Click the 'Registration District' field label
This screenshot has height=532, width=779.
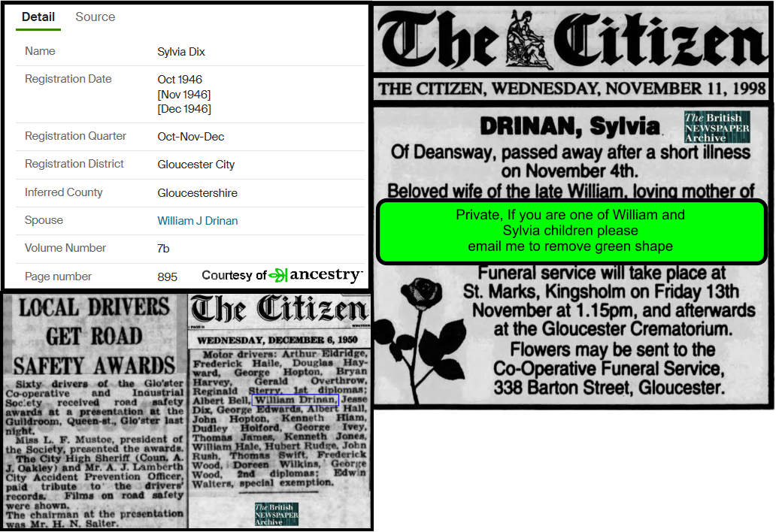[74, 165]
